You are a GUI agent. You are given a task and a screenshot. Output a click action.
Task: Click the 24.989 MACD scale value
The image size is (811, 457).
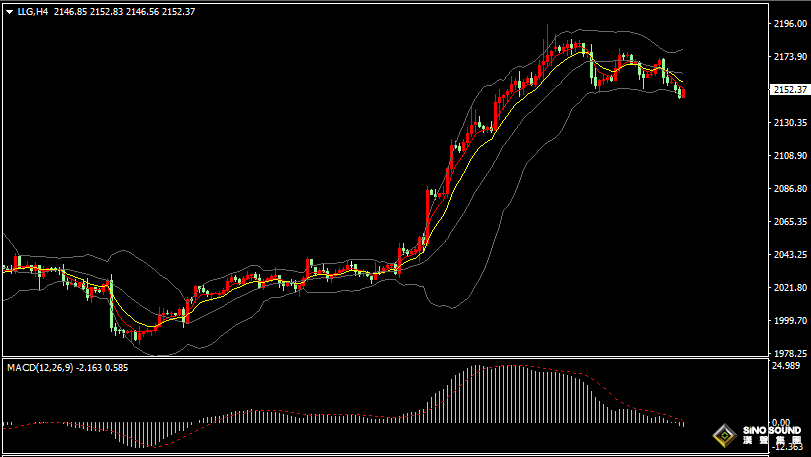point(789,367)
